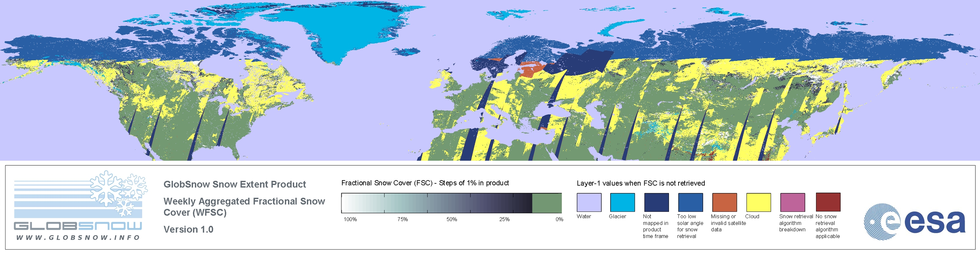Select the 'Too low solar angle' blue swatch
980x254 pixels.
click(x=690, y=202)
